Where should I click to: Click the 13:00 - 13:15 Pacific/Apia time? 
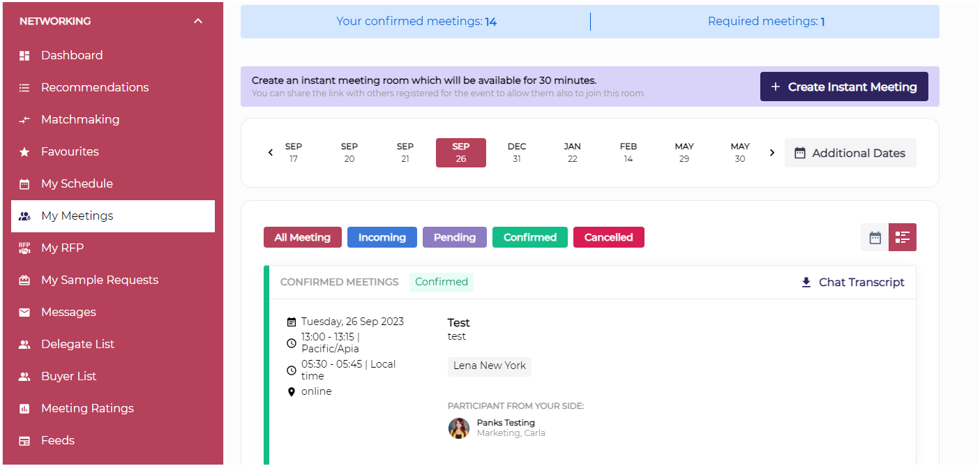point(331,343)
